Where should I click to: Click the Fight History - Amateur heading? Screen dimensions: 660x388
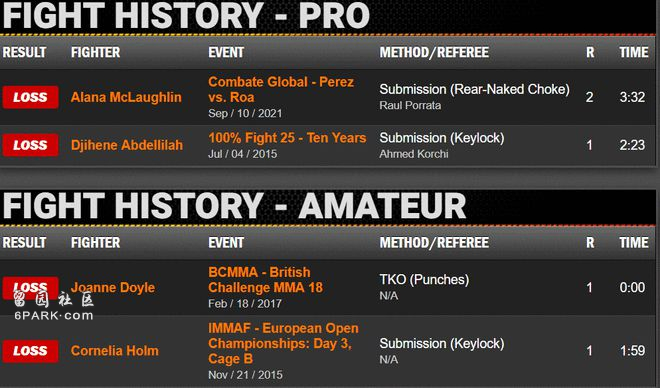(234, 206)
